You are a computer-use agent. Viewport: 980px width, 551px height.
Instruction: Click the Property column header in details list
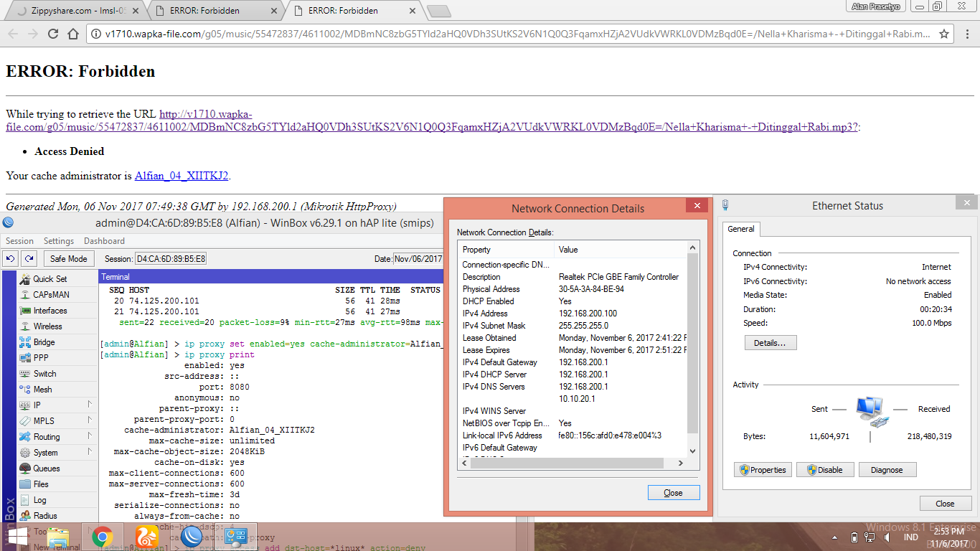[507, 250]
